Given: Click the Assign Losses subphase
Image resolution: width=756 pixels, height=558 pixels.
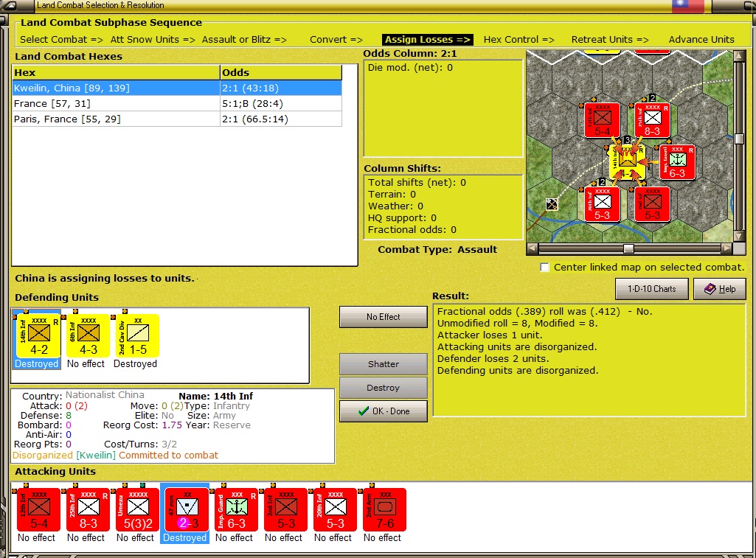Looking at the screenshot, I should pos(428,40).
